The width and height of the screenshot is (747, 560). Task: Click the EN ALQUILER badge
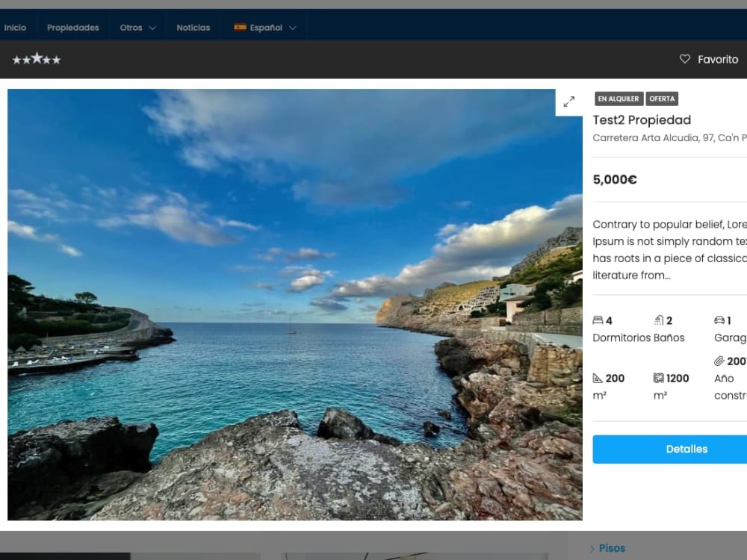coord(619,99)
